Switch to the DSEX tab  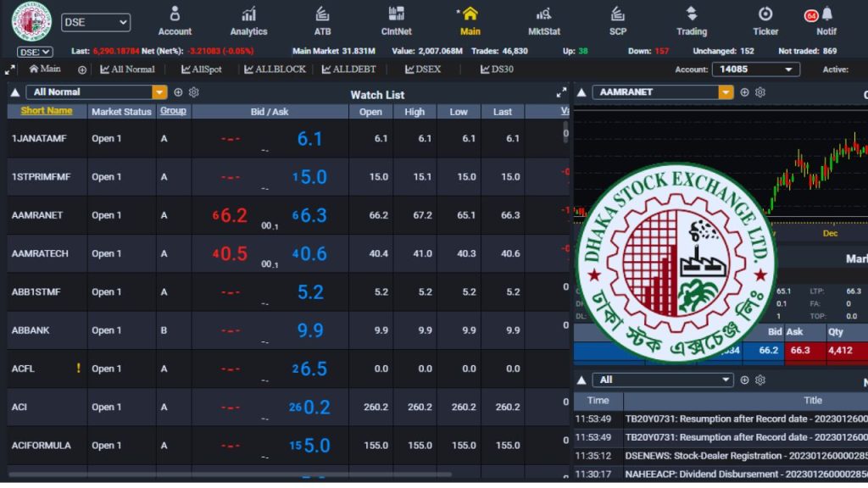(423, 69)
